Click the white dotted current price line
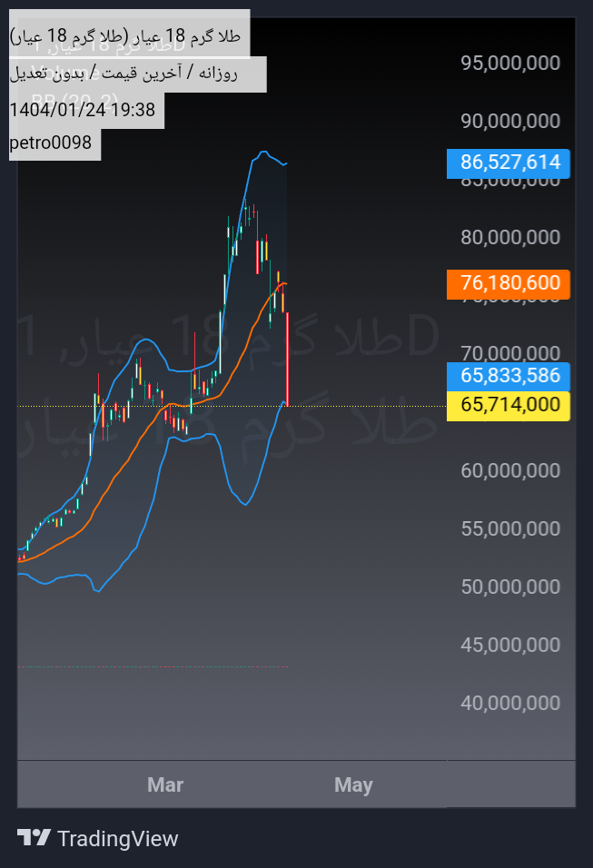593x868 pixels. coord(363,405)
